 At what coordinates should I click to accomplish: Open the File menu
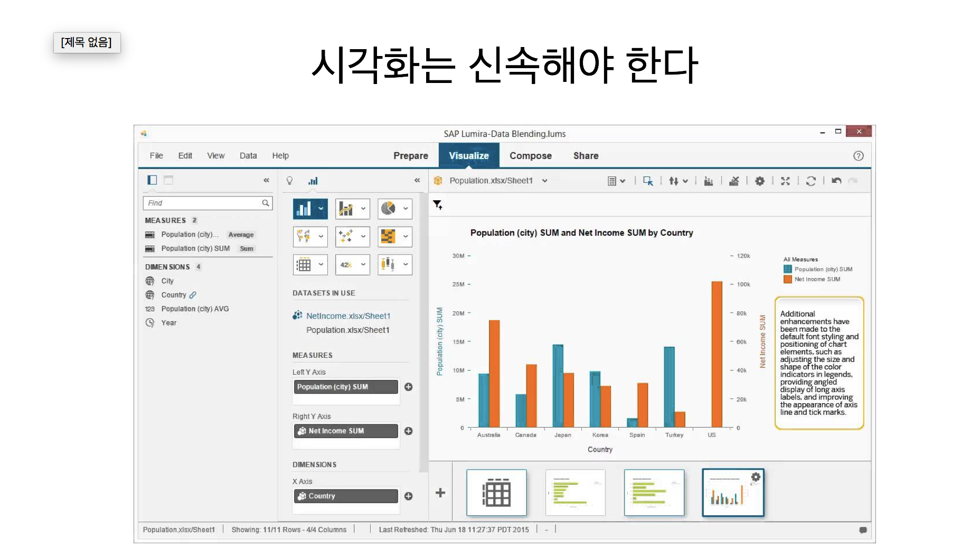(156, 156)
